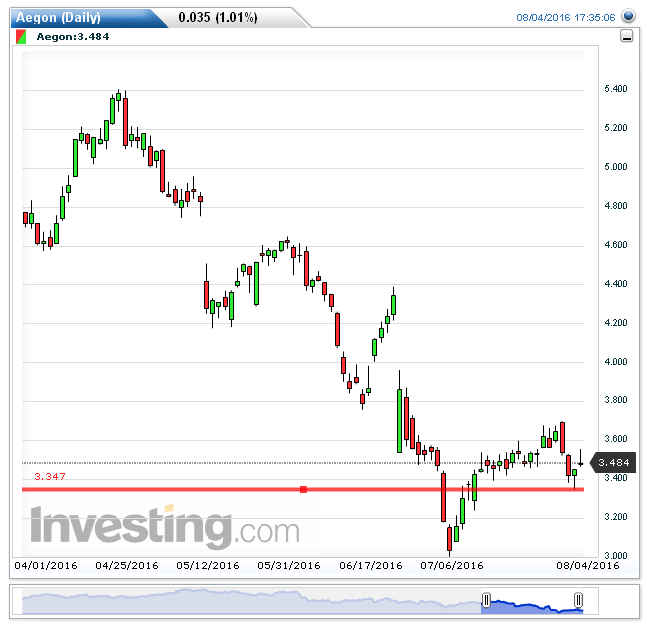Click the red 3.347 support level label
Image resolution: width=650 pixels, height=627 pixels.
click(x=50, y=477)
